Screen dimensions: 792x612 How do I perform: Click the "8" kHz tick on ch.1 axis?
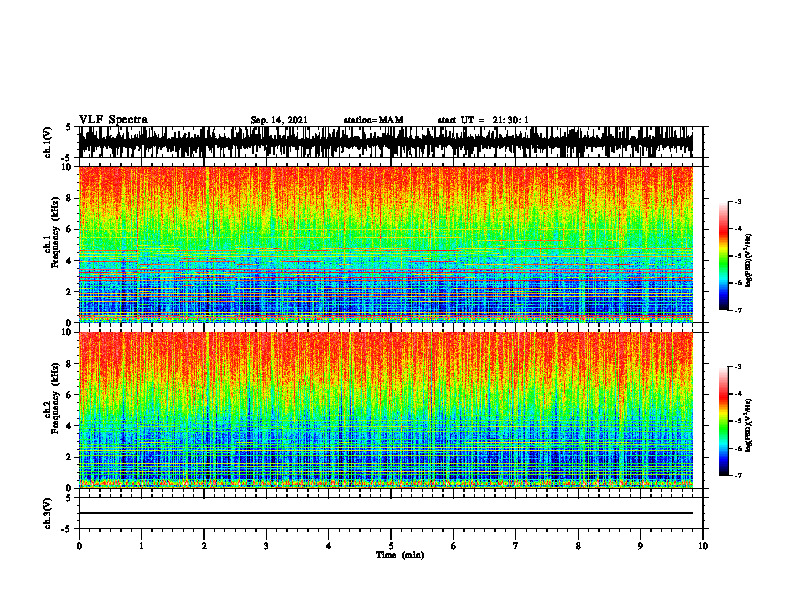click(x=70, y=198)
